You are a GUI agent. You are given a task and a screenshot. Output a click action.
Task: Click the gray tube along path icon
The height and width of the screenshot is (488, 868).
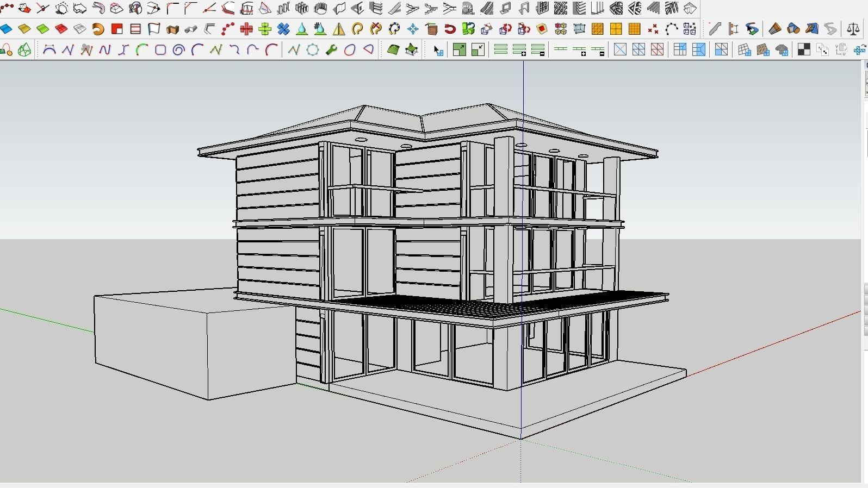(191, 29)
